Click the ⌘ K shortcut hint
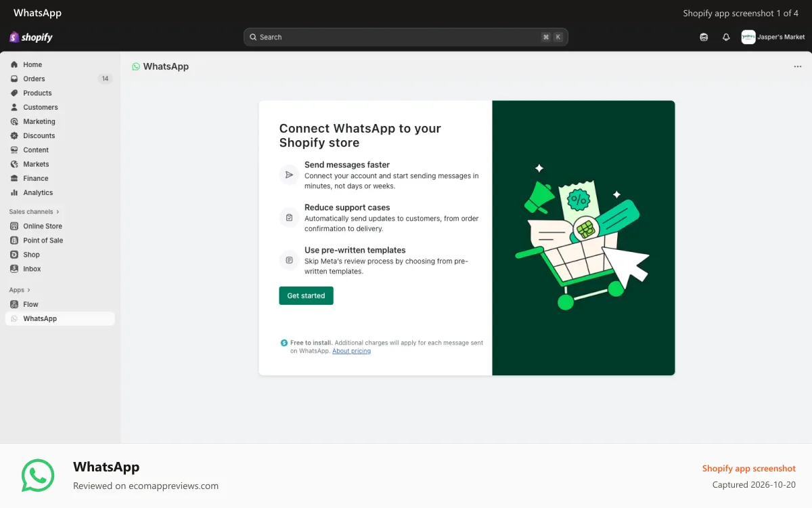The width and height of the screenshot is (812, 508). (552, 37)
